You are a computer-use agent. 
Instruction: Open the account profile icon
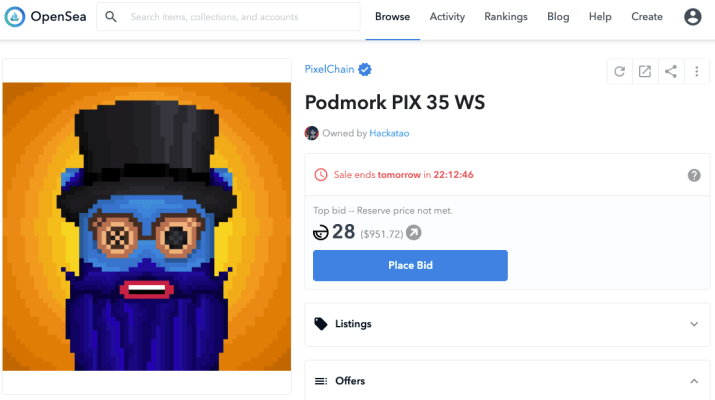coord(692,17)
